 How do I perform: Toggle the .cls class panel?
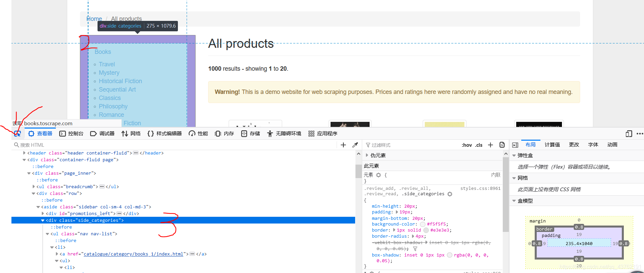click(x=479, y=145)
